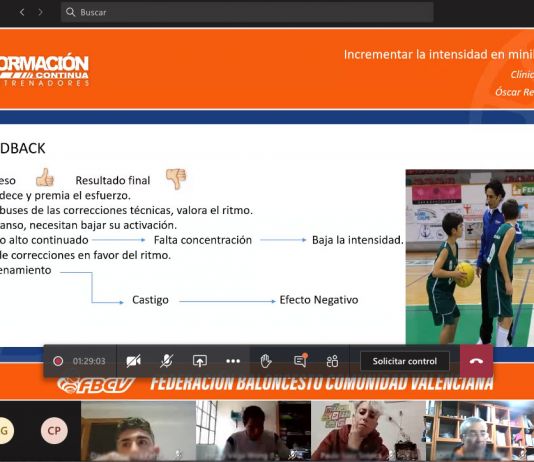Click the 'Baja la intensidad.' text
The width and height of the screenshot is (534, 462).
pyautogui.click(x=358, y=240)
